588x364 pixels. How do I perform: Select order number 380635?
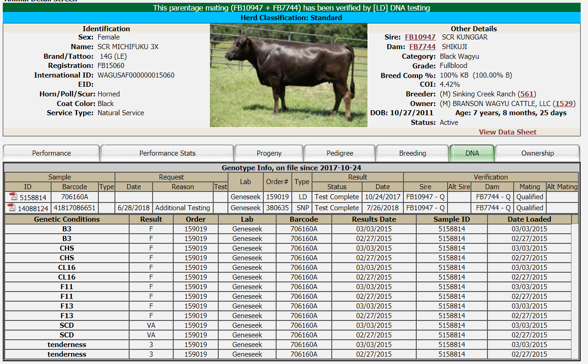pyautogui.click(x=277, y=208)
